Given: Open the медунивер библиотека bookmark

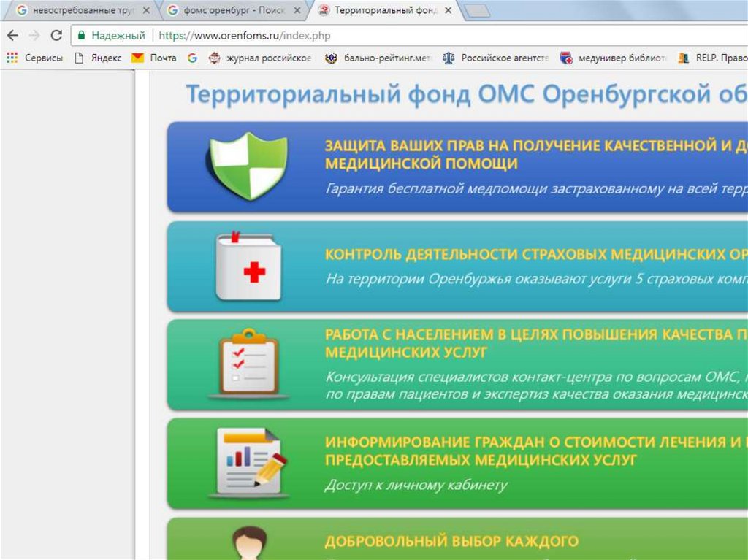Looking at the screenshot, I should [x=613, y=58].
